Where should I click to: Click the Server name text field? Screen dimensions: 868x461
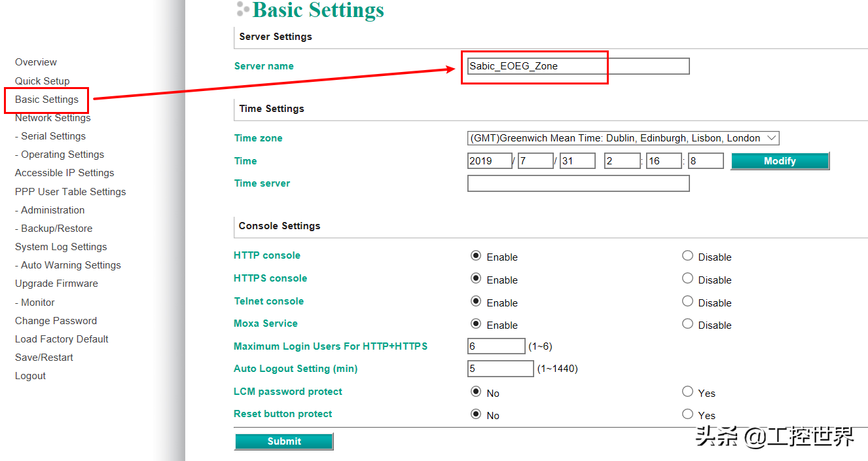tap(578, 66)
